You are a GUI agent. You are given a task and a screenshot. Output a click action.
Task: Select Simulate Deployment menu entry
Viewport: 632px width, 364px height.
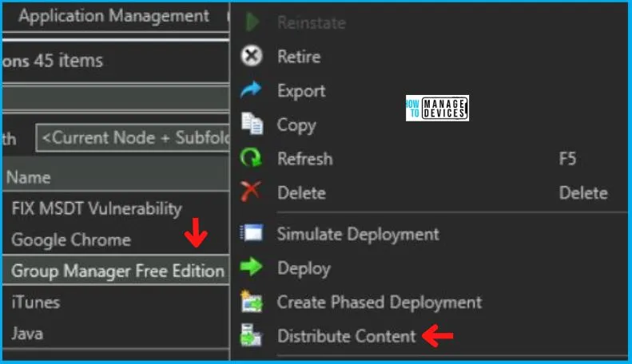click(x=357, y=234)
